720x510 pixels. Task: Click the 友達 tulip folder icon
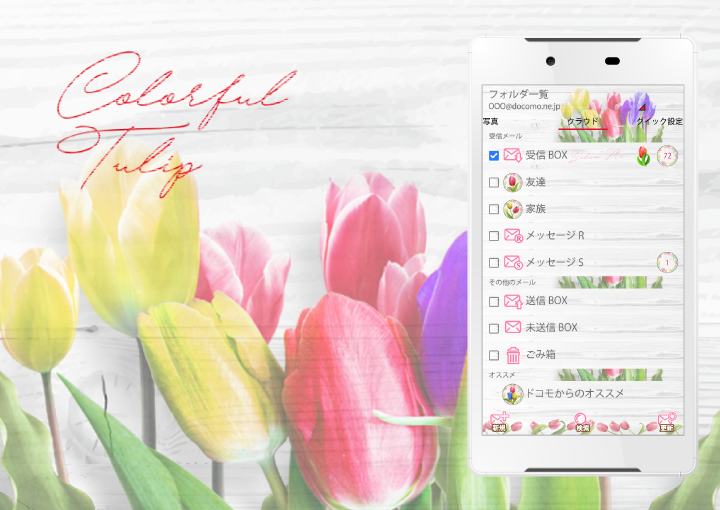point(513,182)
